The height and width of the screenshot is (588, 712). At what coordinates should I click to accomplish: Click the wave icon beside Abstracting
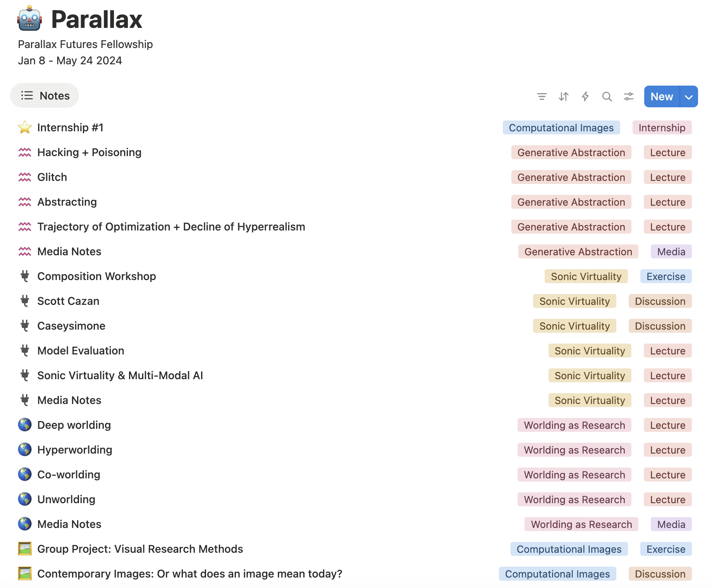click(25, 202)
